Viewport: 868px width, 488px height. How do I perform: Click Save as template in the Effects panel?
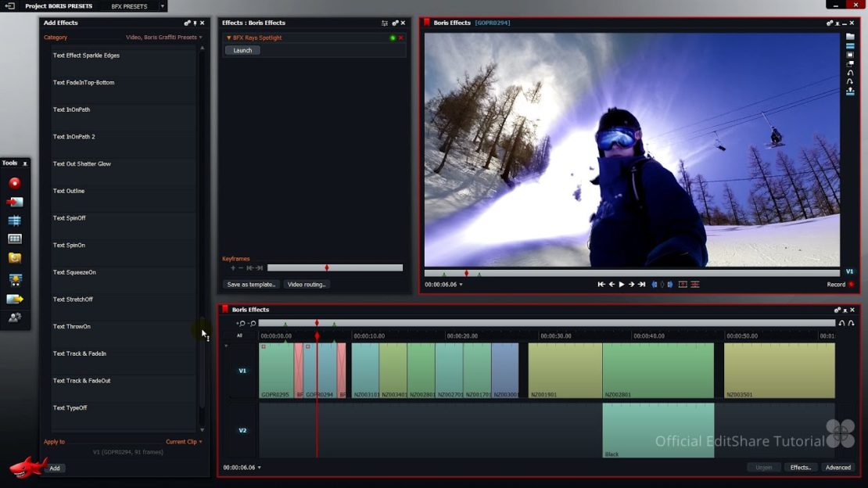coord(250,284)
